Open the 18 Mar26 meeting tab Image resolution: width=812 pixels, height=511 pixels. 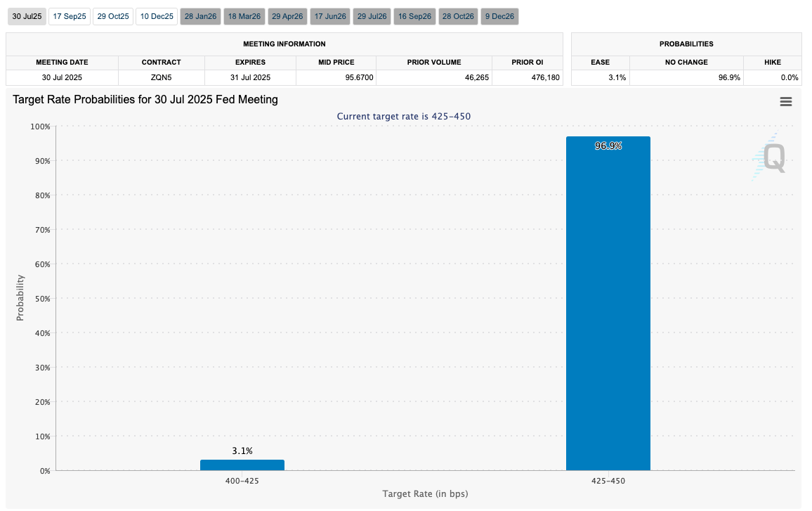(x=244, y=16)
